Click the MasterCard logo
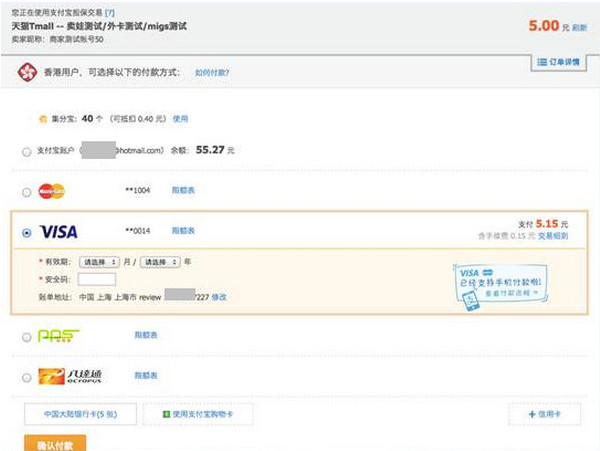This screenshot has width=600, height=451. click(51, 190)
